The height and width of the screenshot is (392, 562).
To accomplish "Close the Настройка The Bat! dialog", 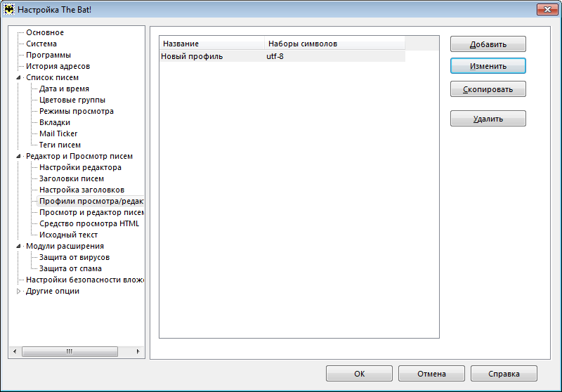I will click(x=547, y=9).
